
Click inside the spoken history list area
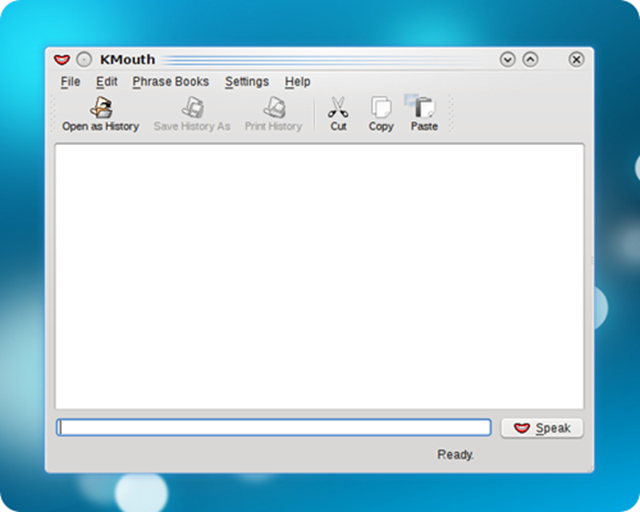(x=320, y=276)
